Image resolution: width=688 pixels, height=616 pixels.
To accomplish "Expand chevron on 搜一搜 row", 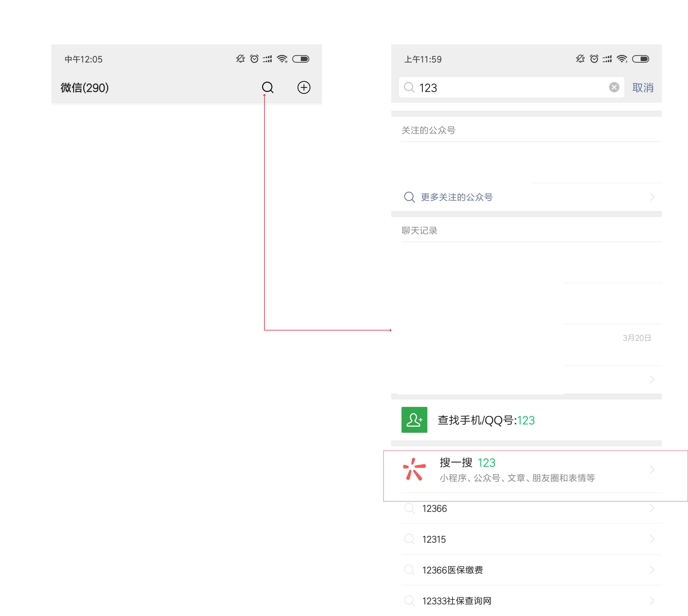I will tap(652, 469).
